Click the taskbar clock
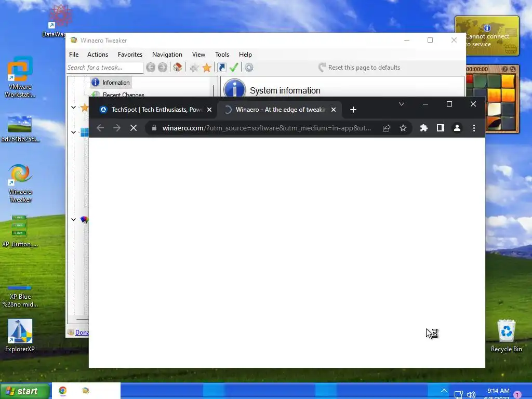532x399 pixels. tap(498, 394)
